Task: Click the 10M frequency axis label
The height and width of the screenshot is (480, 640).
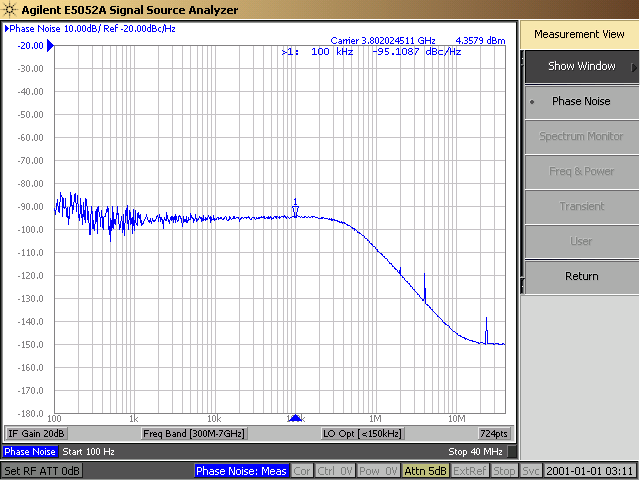Action: (456, 419)
